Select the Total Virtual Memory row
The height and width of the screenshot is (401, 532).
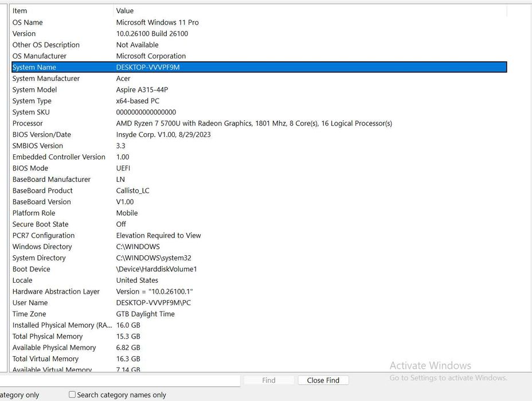(259, 359)
